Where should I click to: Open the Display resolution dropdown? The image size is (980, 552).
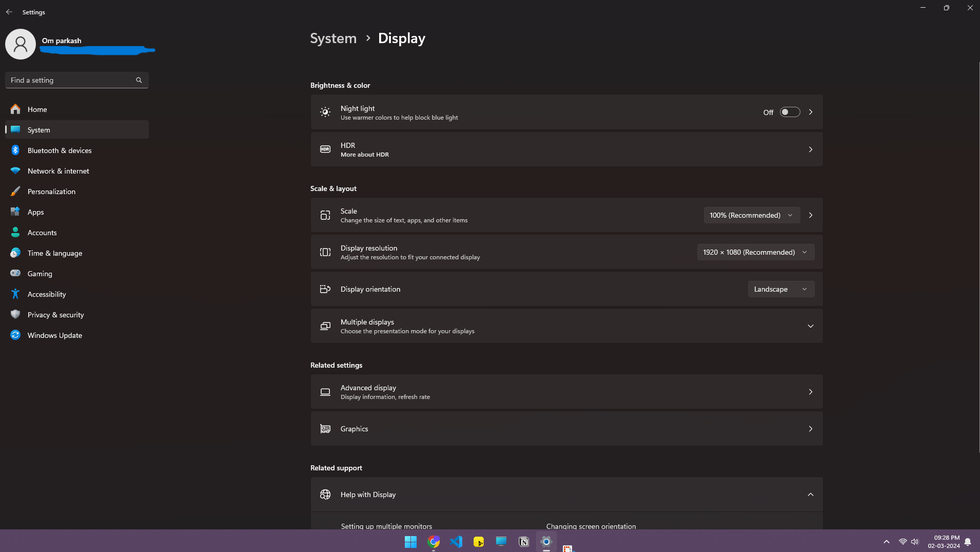(x=755, y=252)
